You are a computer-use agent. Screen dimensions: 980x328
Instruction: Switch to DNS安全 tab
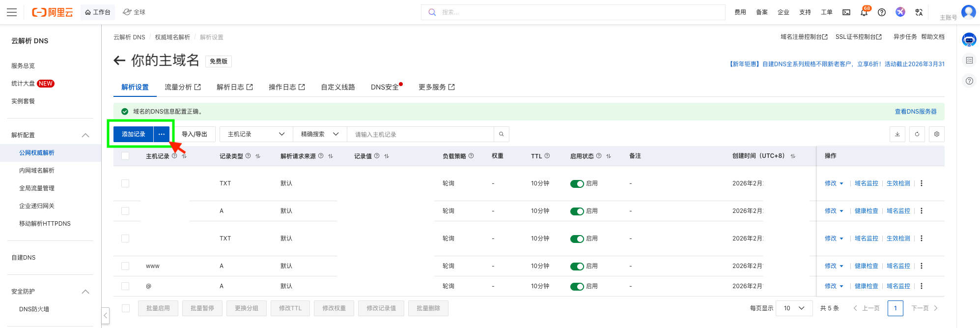(x=386, y=87)
